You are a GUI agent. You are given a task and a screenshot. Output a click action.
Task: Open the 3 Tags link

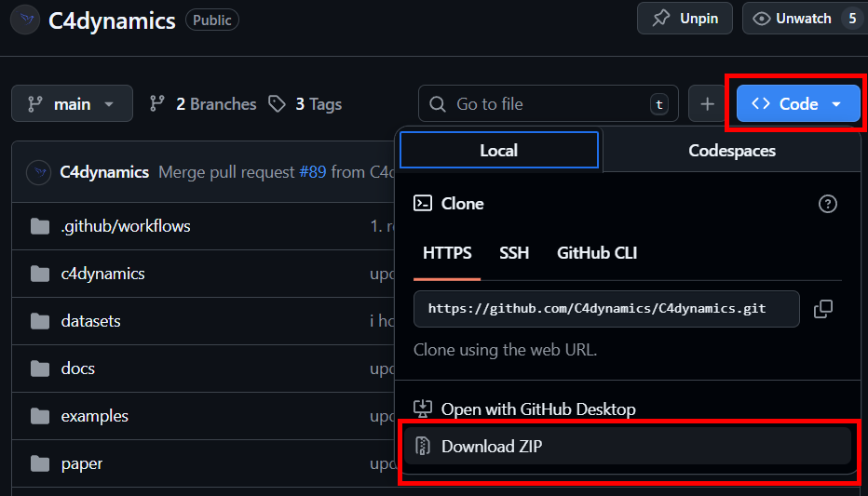coord(305,104)
